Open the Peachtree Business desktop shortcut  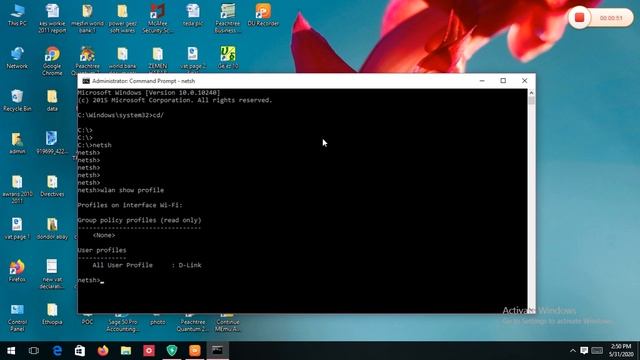228,18
